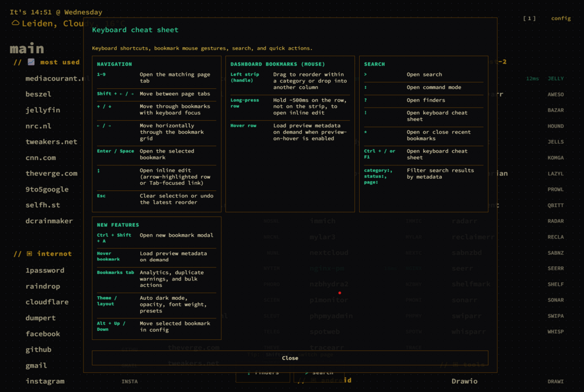Click the 1-9 shortcut key label

[101, 75]
